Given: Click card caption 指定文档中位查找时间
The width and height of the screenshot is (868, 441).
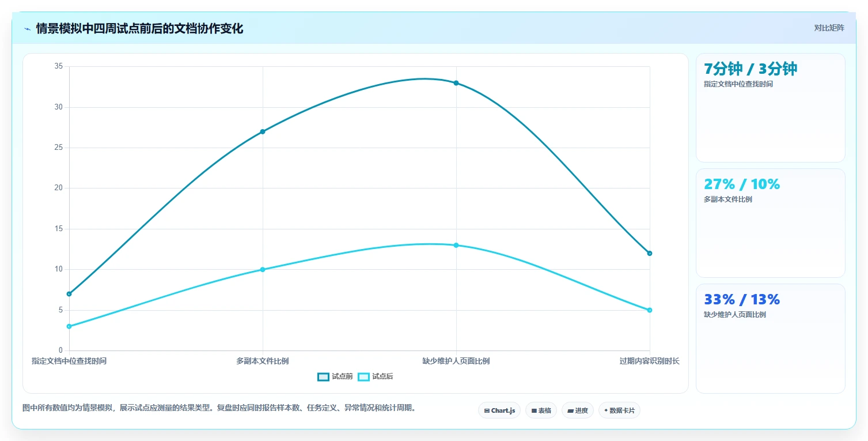Looking at the screenshot, I should click(738, 84).
